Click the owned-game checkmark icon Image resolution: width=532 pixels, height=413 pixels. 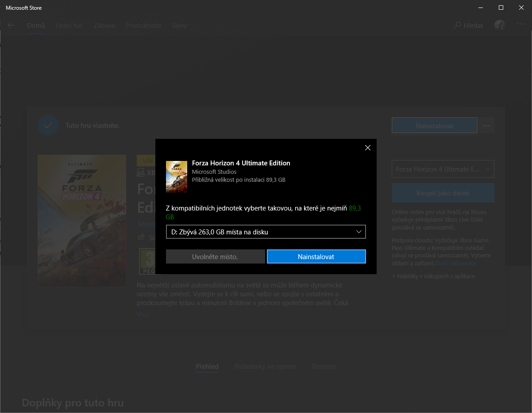(x=48, y=126)
